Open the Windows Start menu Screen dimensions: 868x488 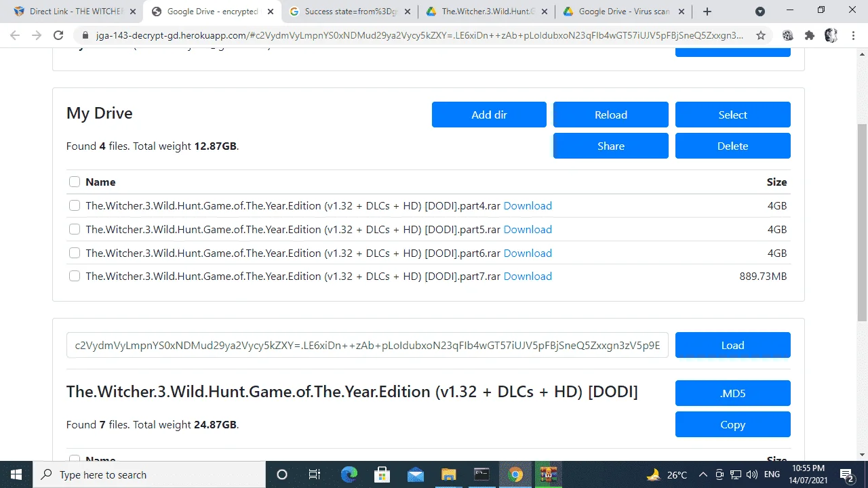16,474
